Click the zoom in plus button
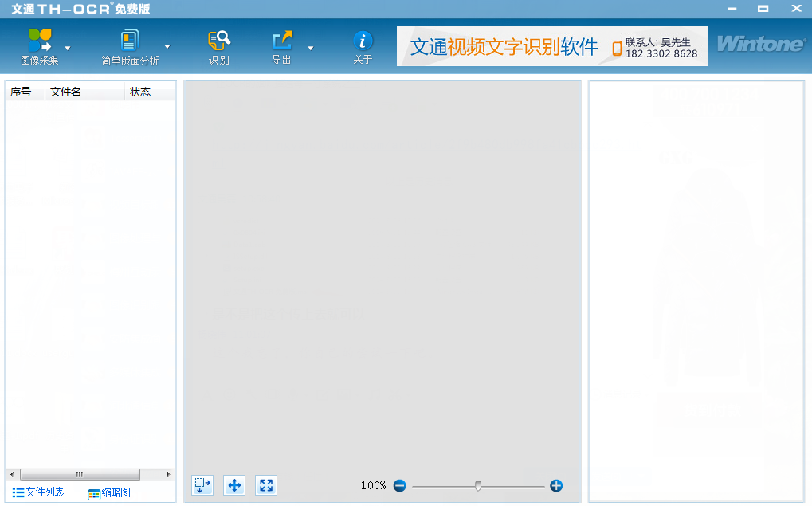The height and width of the screenshot is (506, 812). pyautogui.click(x=556, y=485)
